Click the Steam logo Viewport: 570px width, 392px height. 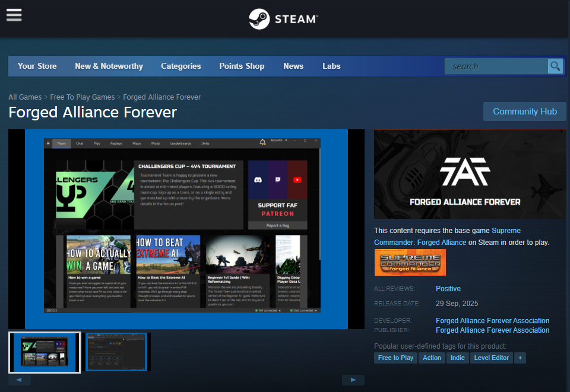[283, 19]
